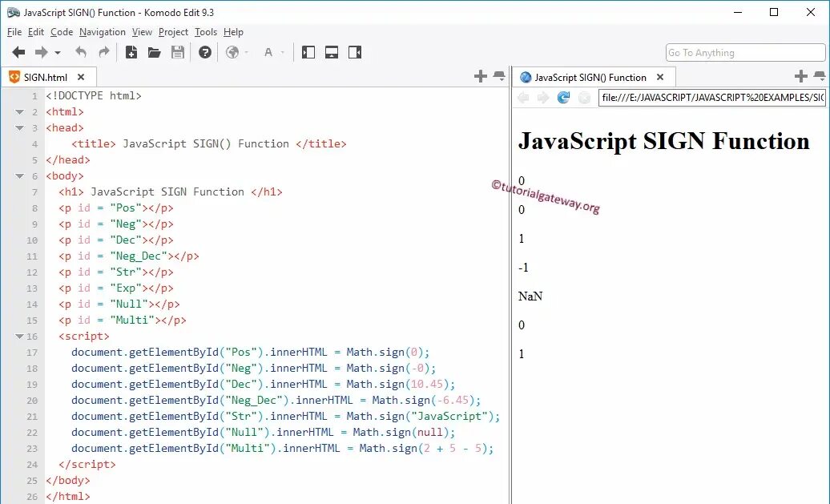Viewport: 830px width, 504px height.
Task: Click the preview browser stop icon
Action: coord(584,98)
